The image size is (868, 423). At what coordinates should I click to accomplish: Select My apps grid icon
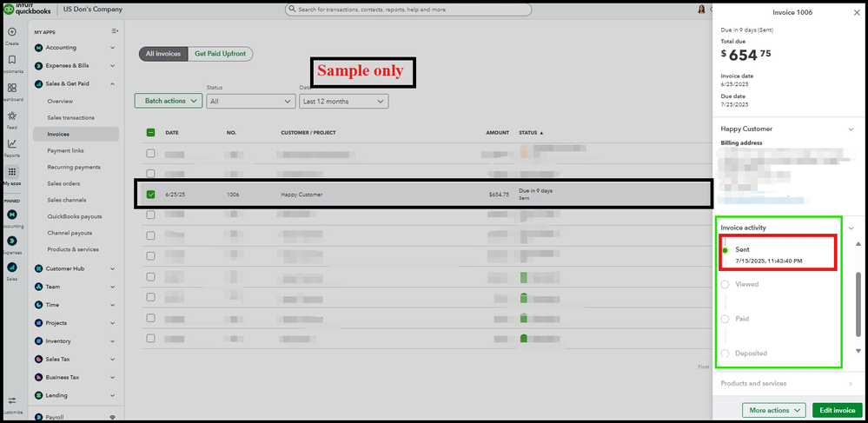point(11,172)
